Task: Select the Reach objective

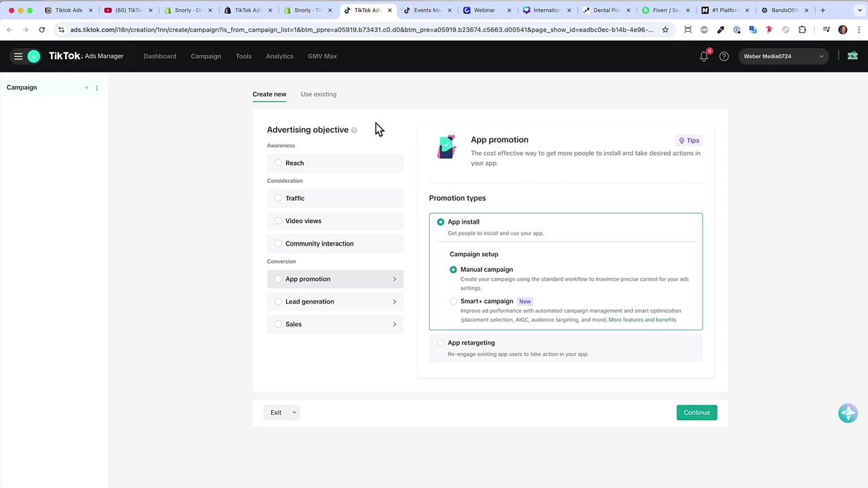Action: point(335,163)
